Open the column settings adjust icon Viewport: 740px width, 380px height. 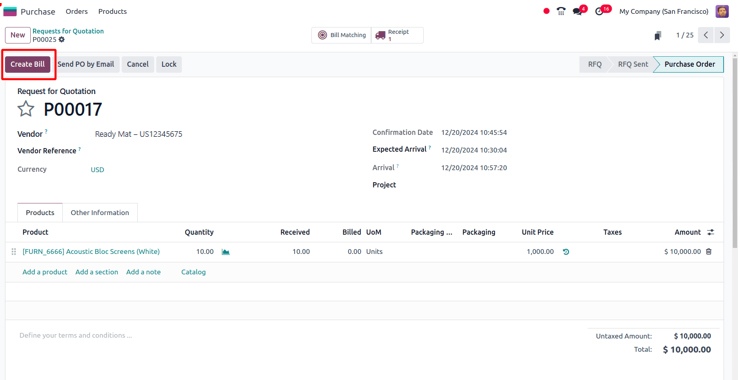point(711,232)
